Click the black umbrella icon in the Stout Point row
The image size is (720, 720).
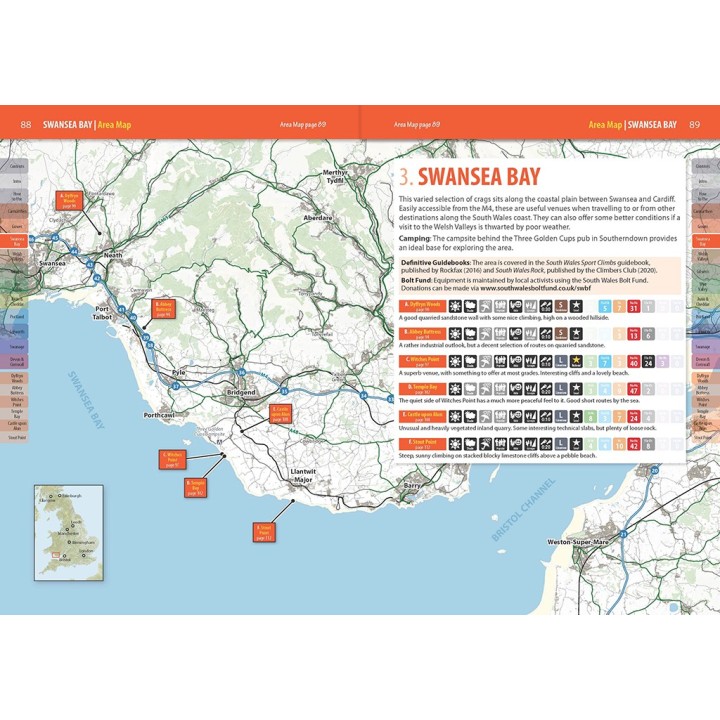click(x=485, y=444)
